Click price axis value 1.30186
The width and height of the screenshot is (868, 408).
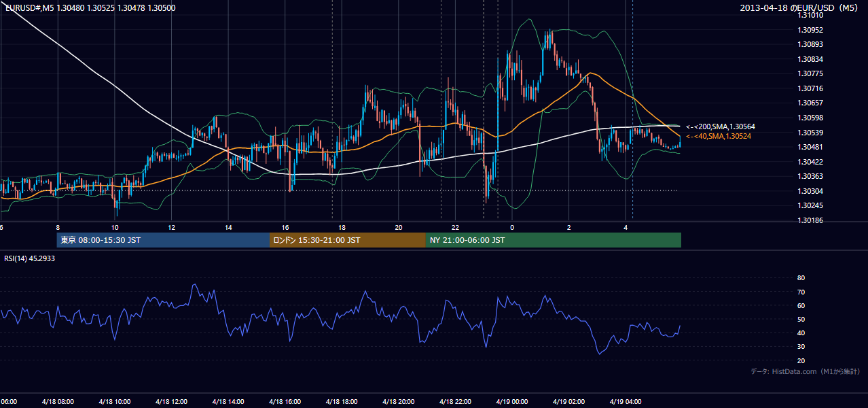point(810,220)
